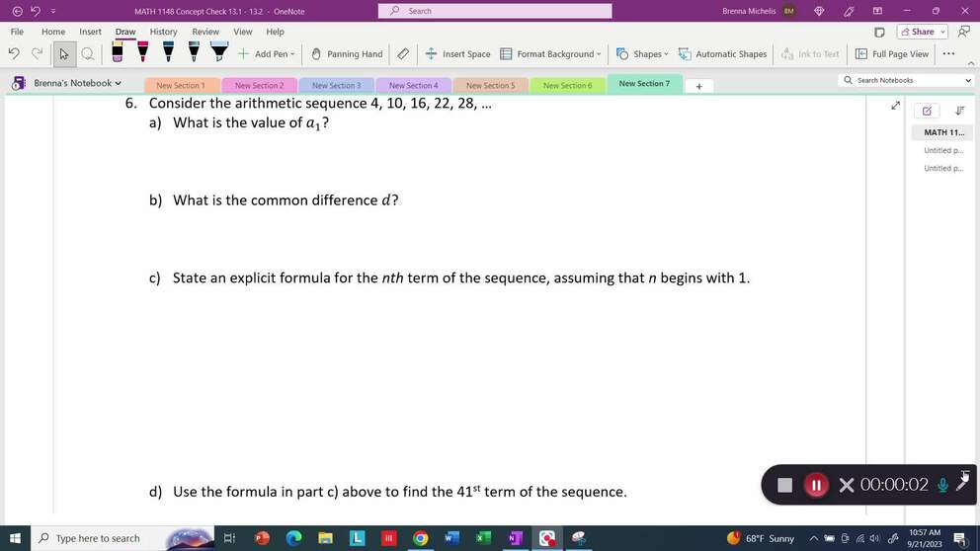This screenshot has width=980, height=551.
Task: Stop the screen recording
Action: click(x=784, y=485)
